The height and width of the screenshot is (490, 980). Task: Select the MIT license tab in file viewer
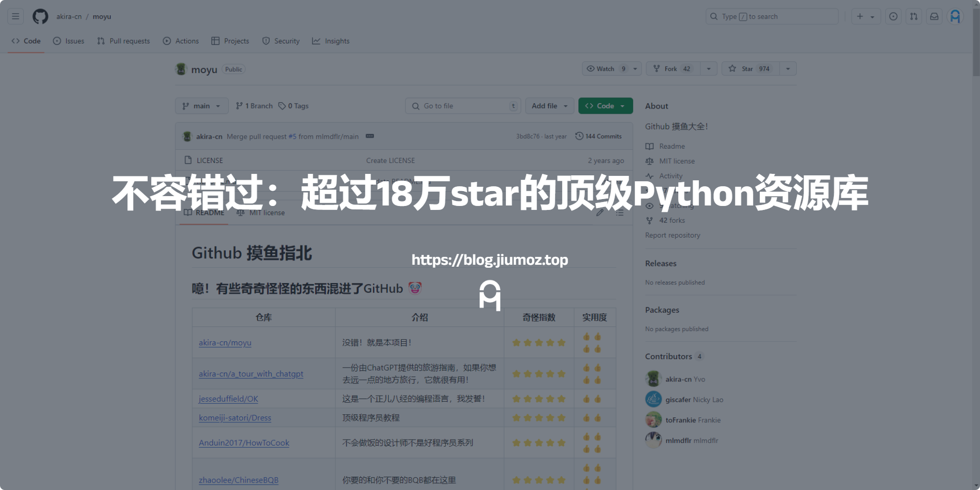point(261,213)
